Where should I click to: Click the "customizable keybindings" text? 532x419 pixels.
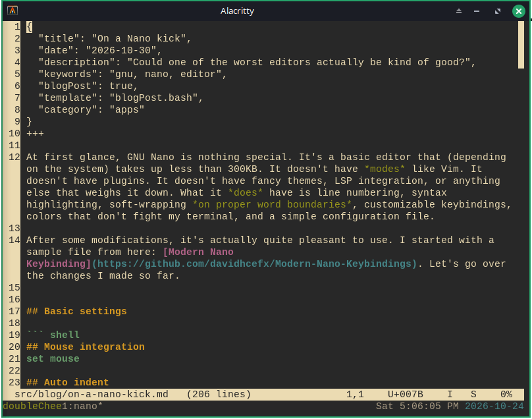click(x=435, y=205)
